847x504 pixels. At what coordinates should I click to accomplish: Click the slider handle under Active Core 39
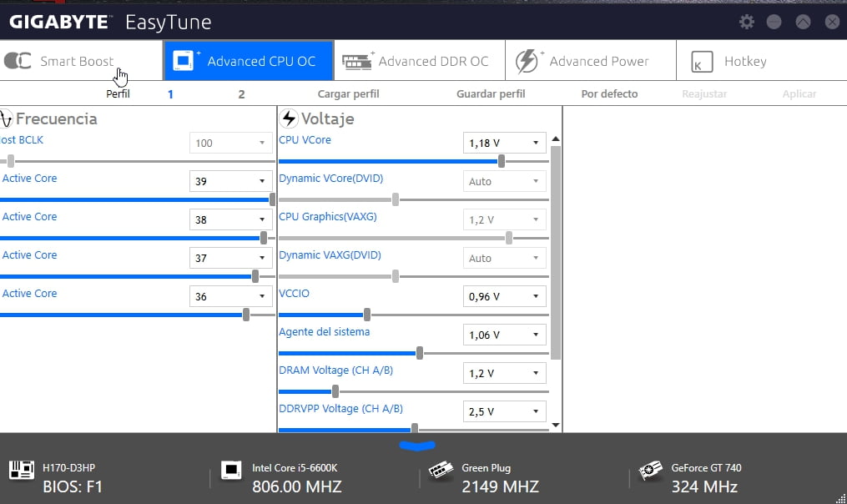click(x=272, y=199)
